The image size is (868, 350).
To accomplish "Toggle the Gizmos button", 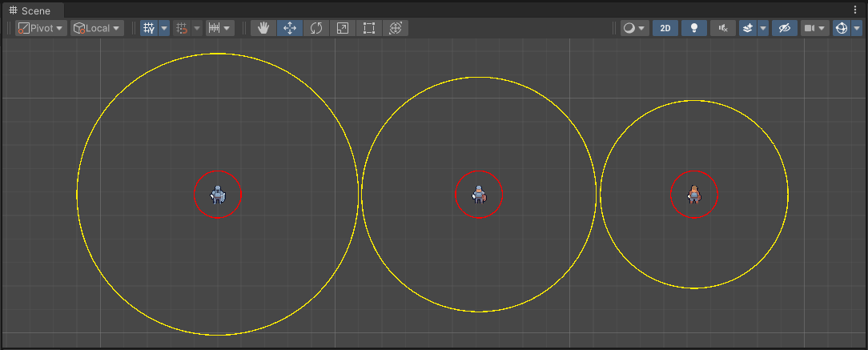I will coord(841,28).
